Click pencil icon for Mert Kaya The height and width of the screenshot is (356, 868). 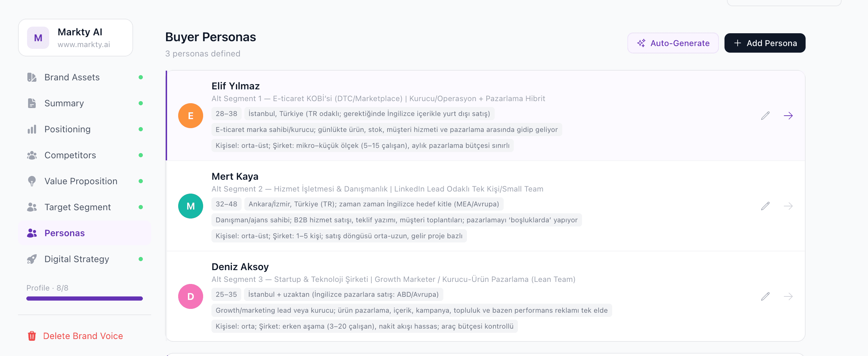click(x=765, y=206)
